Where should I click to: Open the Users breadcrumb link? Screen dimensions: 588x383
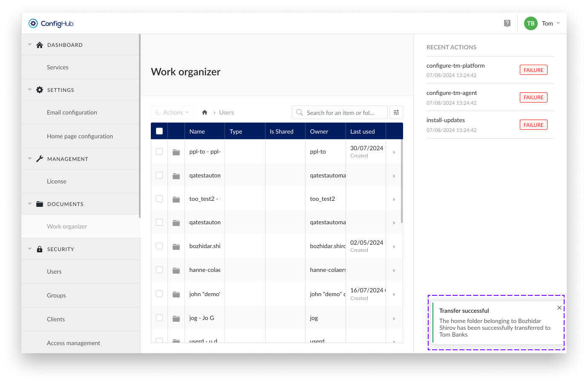[x=226, y=112]
